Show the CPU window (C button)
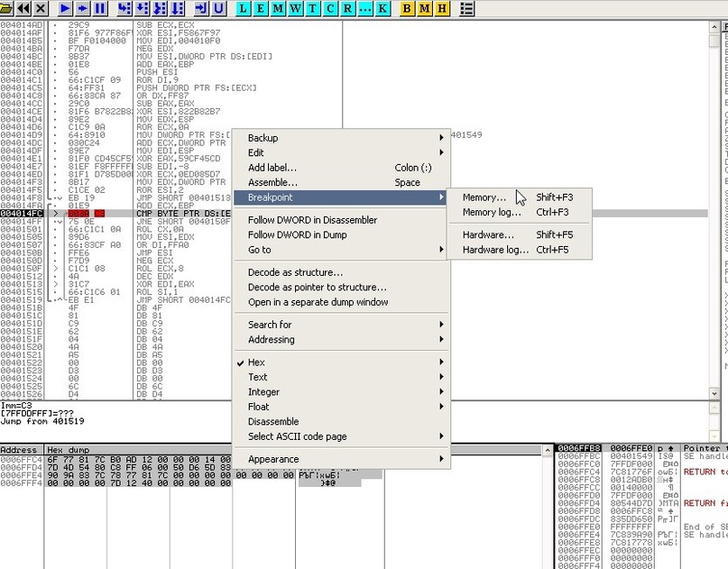728x569 pixels. [x=330, y=8]
